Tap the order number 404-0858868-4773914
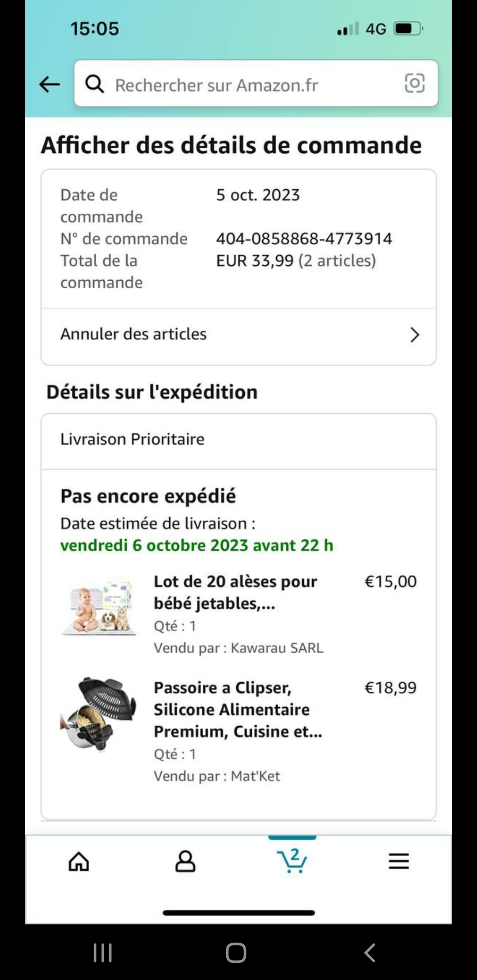 pyautogui.click(x=304, y=239)
